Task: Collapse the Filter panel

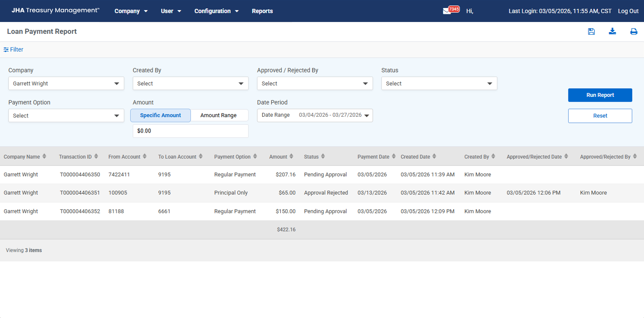Action: point(14,50)
